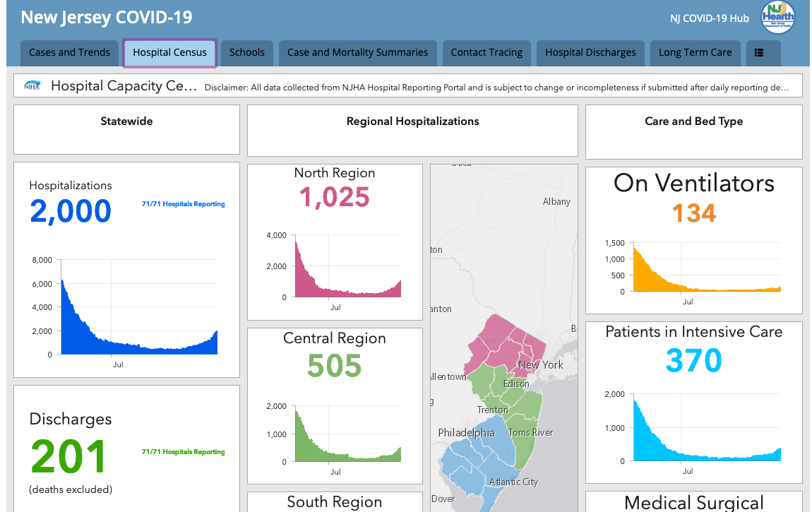
Task: Click the NJ Health logo
Action: 778,17
